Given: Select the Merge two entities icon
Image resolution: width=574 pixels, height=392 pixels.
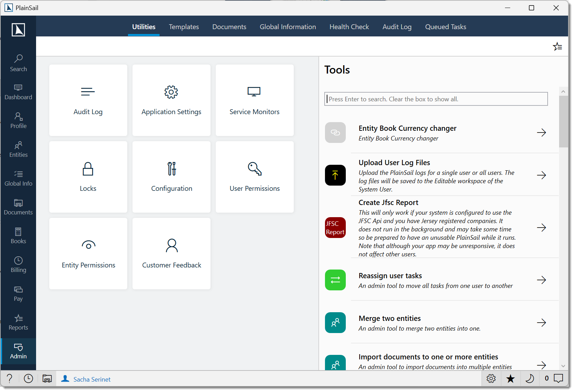Looking at the screenshot, I should coord(335,323).
